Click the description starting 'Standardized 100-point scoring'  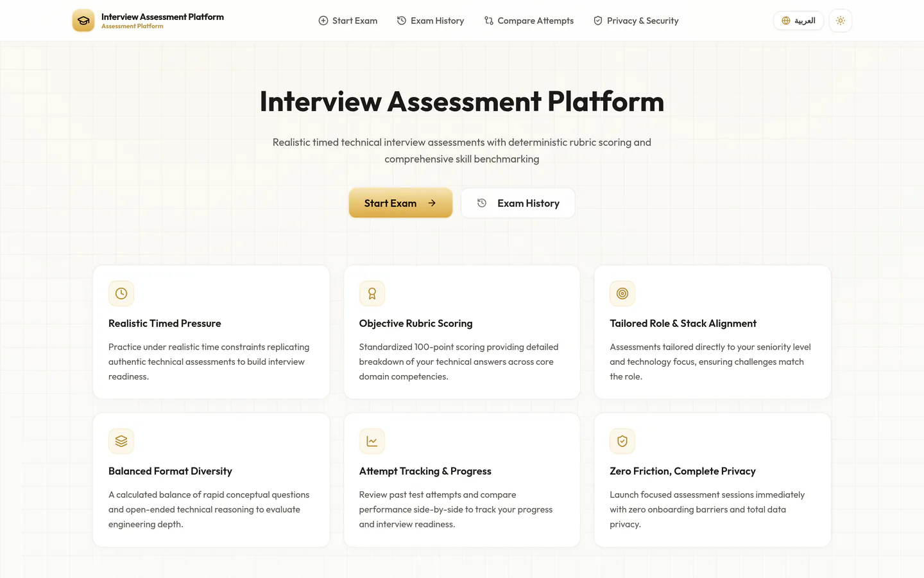459,362
